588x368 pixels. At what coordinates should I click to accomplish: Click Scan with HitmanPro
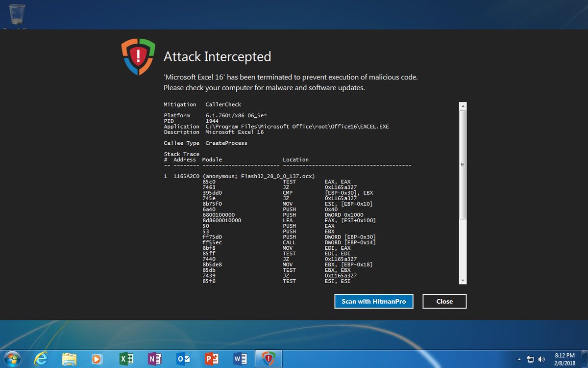pos(374,301)
